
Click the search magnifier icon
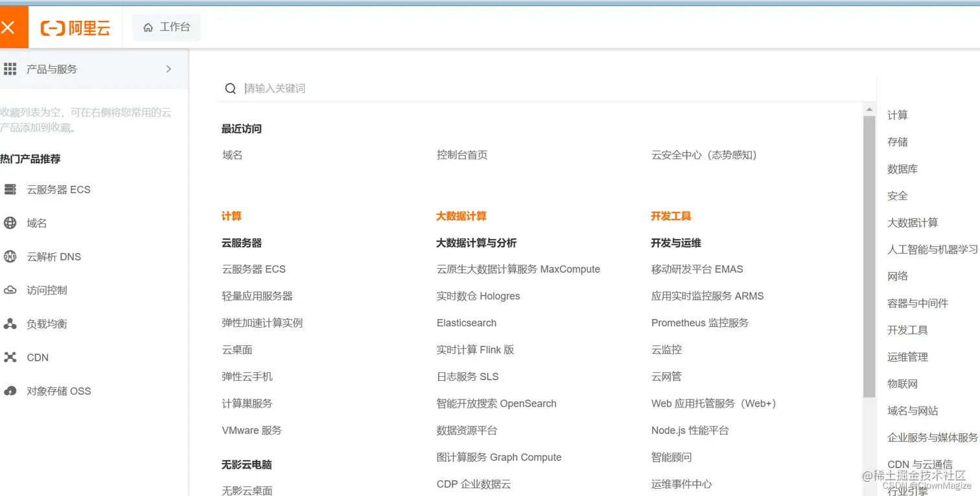click(230, 89)
